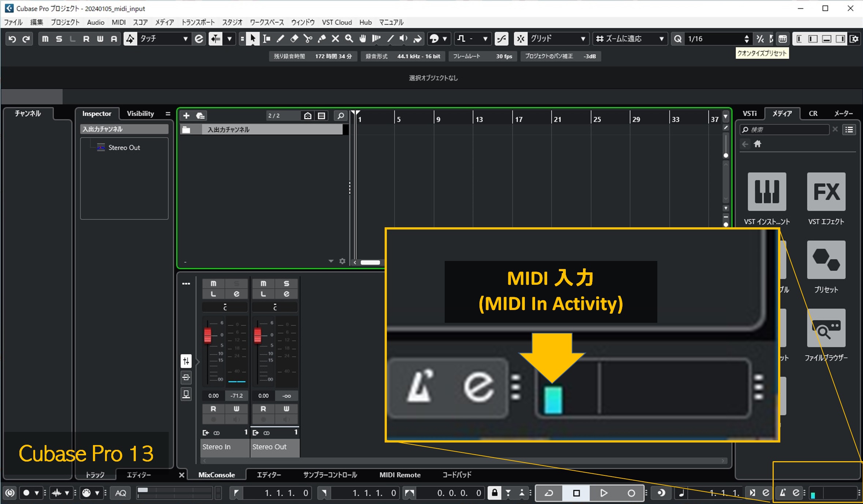Toggle cycle loop in transport
This screenshot has width=863, height=504.
pyautogui.click(x=549, y=493)
